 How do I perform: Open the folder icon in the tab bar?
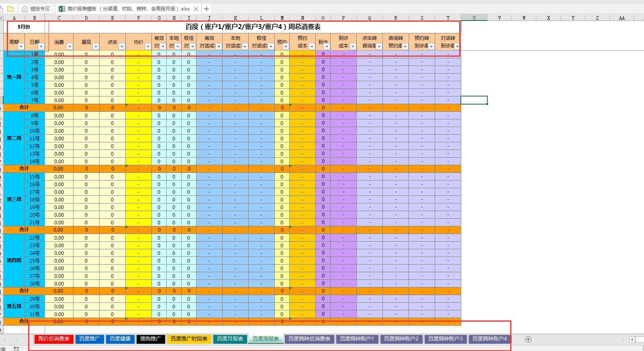[x=10, y=8]
